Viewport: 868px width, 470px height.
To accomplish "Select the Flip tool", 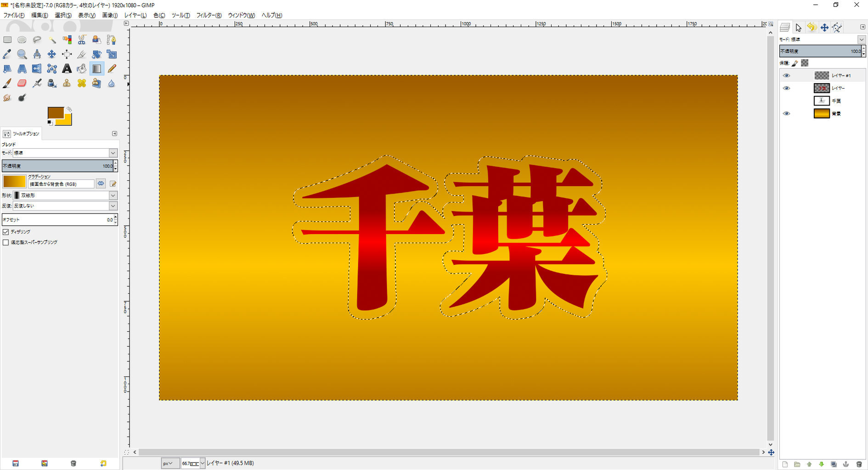I will click(x=37, y=69).
